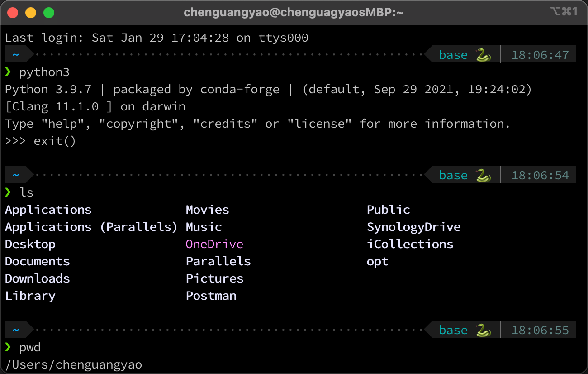Image resolution: width=588 pixels, height=374 pixels.
Task: Select the SynologyDrive folder name
Action: coord(413,227)
